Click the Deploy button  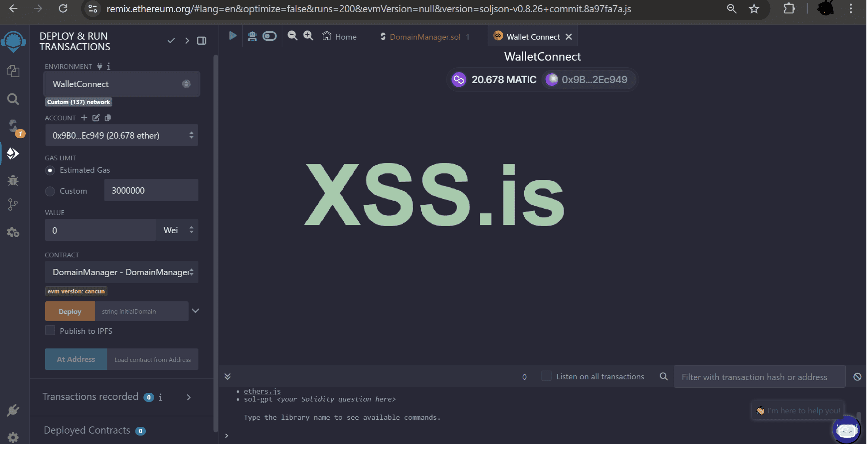point(69,311)
